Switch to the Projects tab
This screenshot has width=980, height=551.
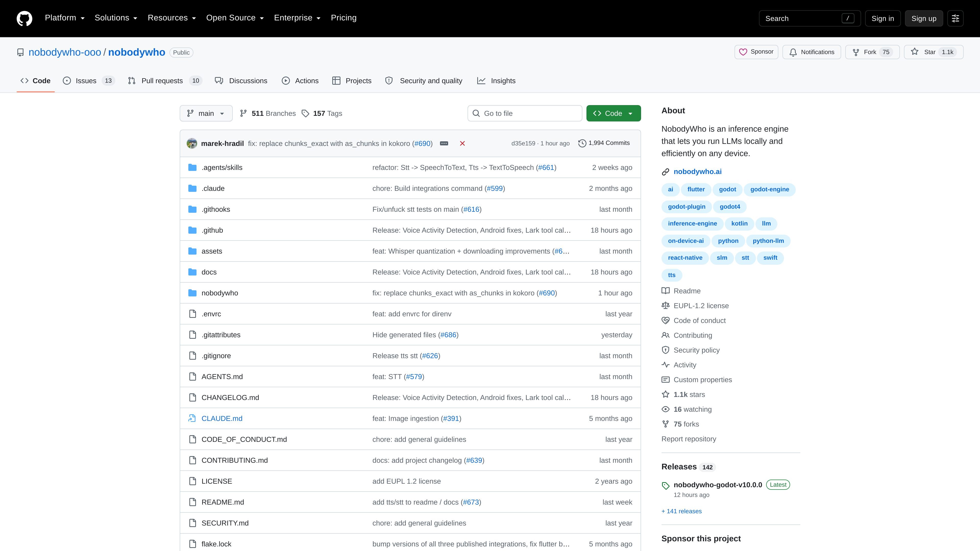352,81
